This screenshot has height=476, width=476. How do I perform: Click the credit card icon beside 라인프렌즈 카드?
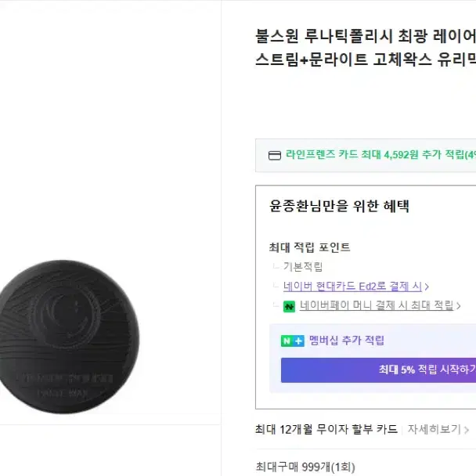point(274,155)
